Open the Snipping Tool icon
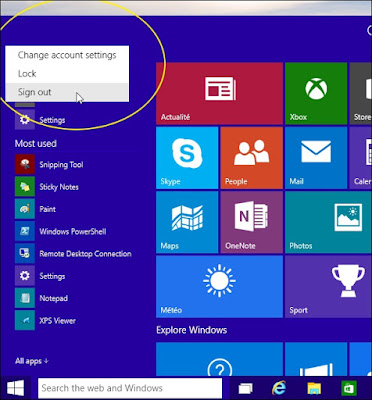Image resolution: width=372 pixels, height=400 pixels. pyautogui.click(x=25, y=164)
